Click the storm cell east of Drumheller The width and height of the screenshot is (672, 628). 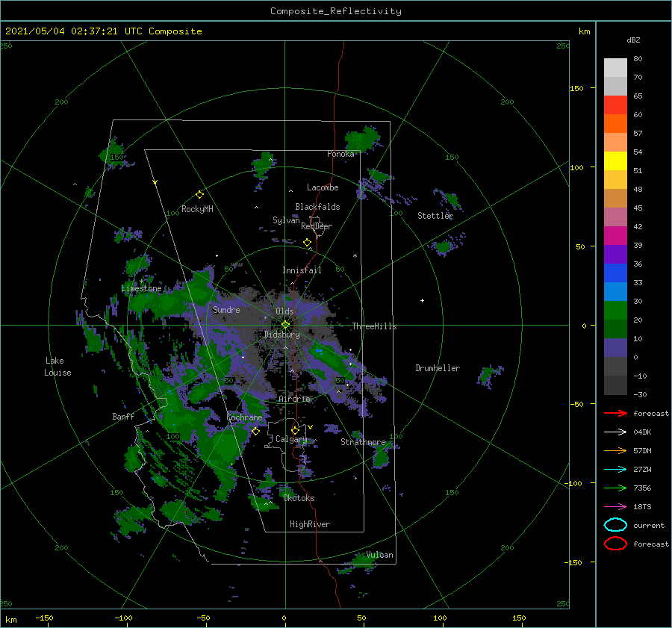(489, 376)
